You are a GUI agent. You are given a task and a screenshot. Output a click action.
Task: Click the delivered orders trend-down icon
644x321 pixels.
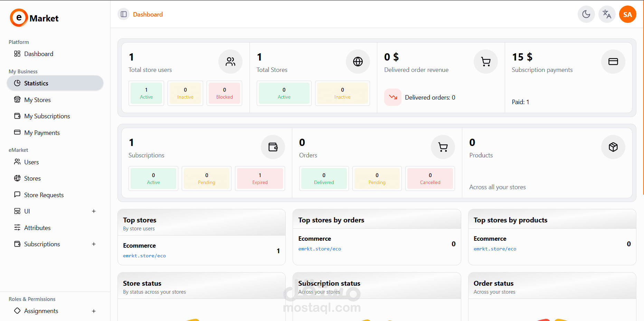[393, 97]
